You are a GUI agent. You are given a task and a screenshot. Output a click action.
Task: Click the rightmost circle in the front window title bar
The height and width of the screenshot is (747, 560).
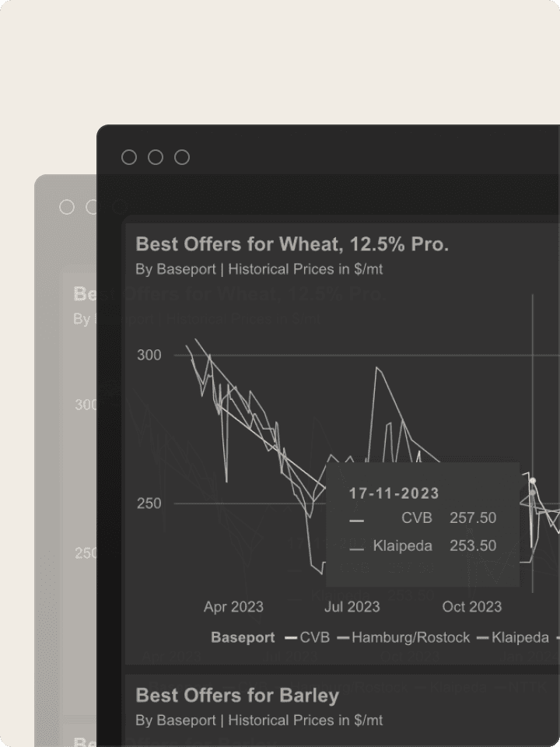pyautogui.click(x=182, y=157)
